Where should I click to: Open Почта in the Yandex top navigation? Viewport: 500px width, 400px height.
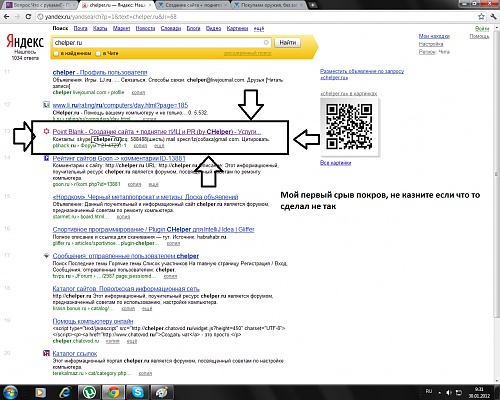pyautogui.click(x=80, y=28)
